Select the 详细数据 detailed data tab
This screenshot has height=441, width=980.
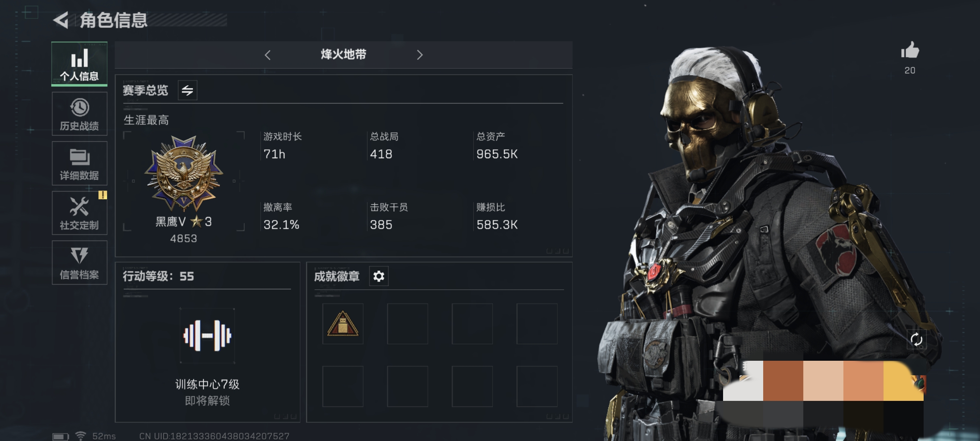[x=79, y=163]
